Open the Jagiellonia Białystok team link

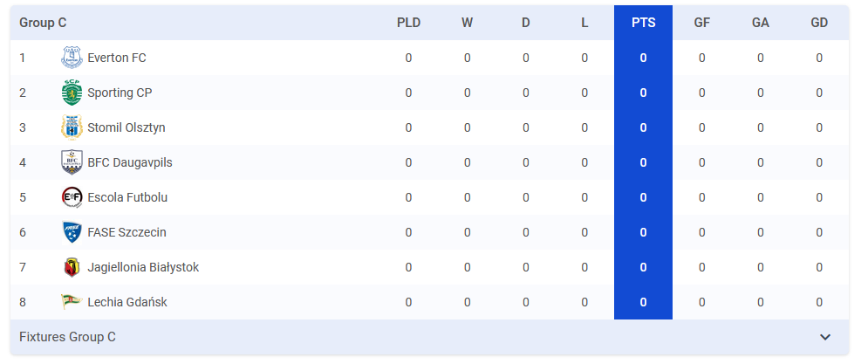pos(143,267)
